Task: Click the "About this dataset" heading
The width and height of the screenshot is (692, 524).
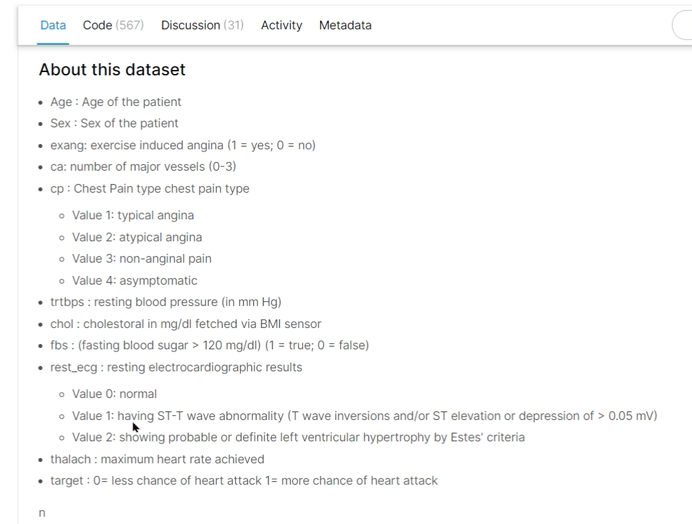Action: [112, 70]
